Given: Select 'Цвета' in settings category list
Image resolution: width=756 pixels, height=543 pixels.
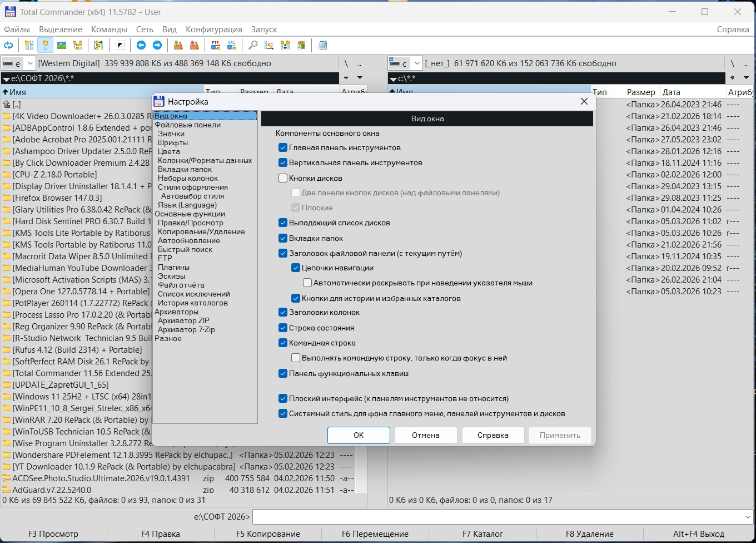Looking at the screenshot, I should point(169,152).
